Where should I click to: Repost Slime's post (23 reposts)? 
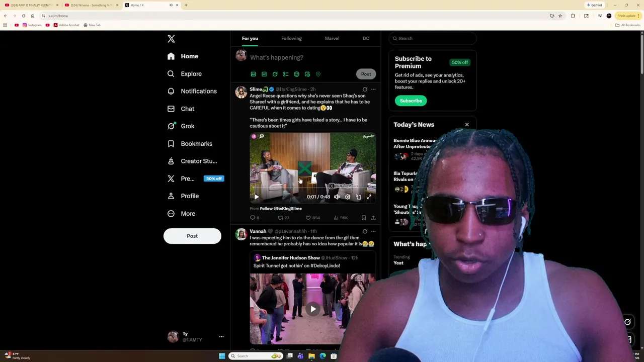(283, 218)
